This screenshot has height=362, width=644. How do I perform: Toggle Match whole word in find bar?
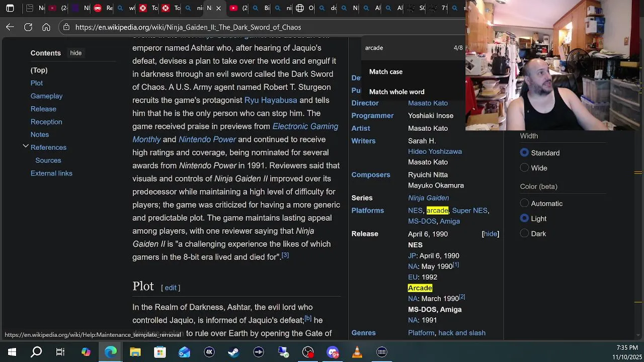(x=396, y=92)
